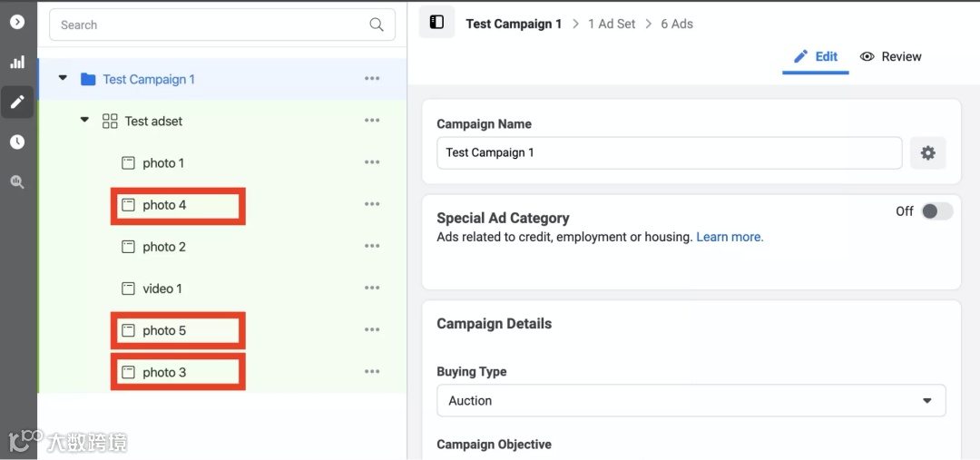Toggle the side panel layout icon
Image resolution: width=980 pixels, height=460 pixels.
pos(436,23)
